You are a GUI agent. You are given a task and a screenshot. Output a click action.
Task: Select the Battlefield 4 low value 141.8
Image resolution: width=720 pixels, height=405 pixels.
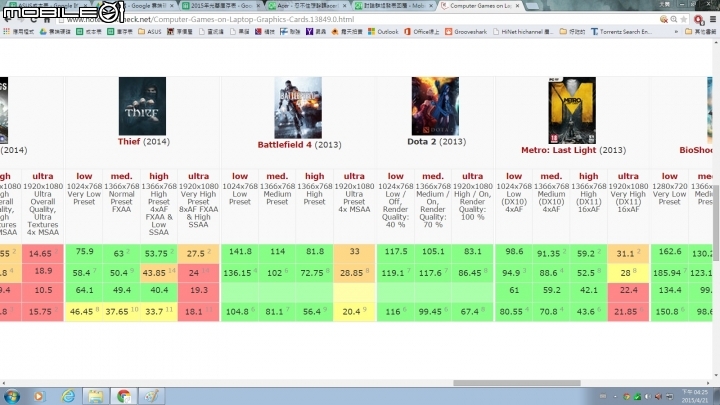240,252
